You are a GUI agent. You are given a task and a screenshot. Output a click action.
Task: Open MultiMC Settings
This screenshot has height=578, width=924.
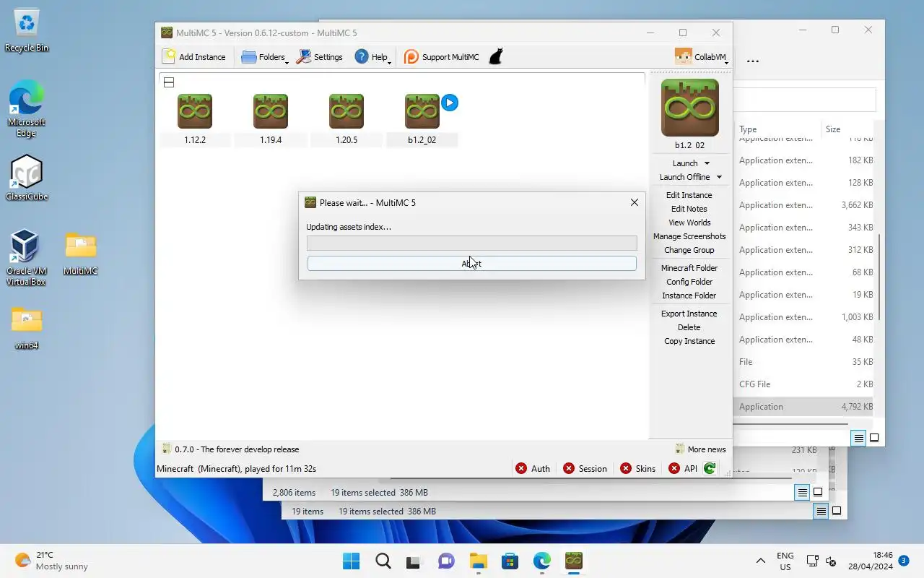320,57
